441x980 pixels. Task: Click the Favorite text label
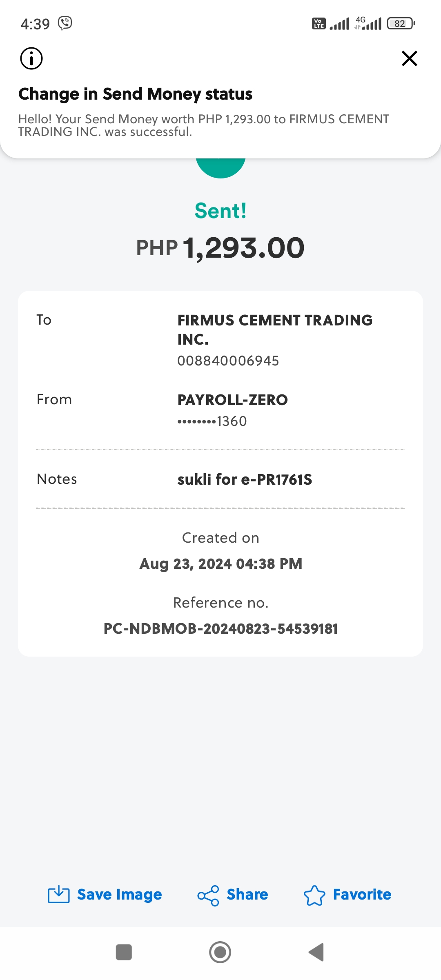[362, 895]
